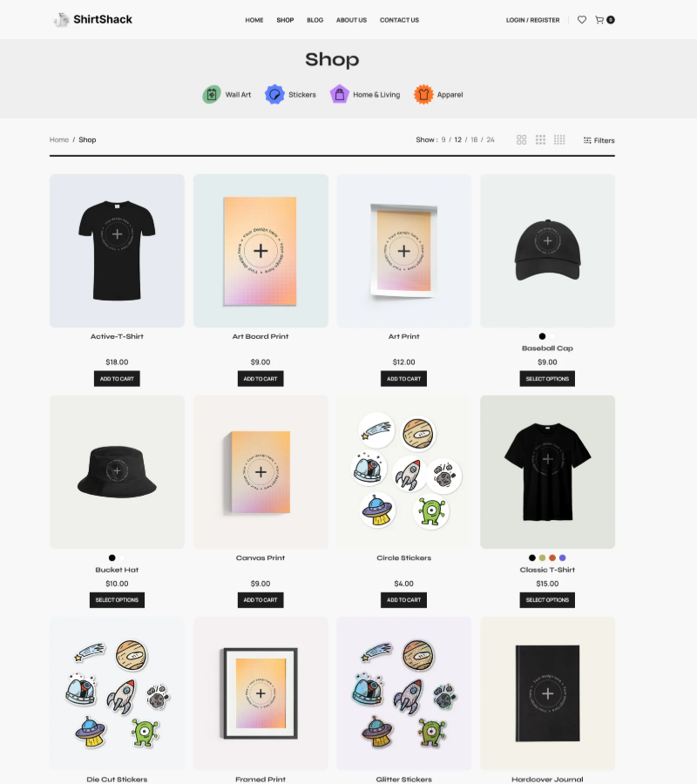Viewport: 697px width, 784px height.
Task: Open Home & Living category icon
Action: [340, 94]
